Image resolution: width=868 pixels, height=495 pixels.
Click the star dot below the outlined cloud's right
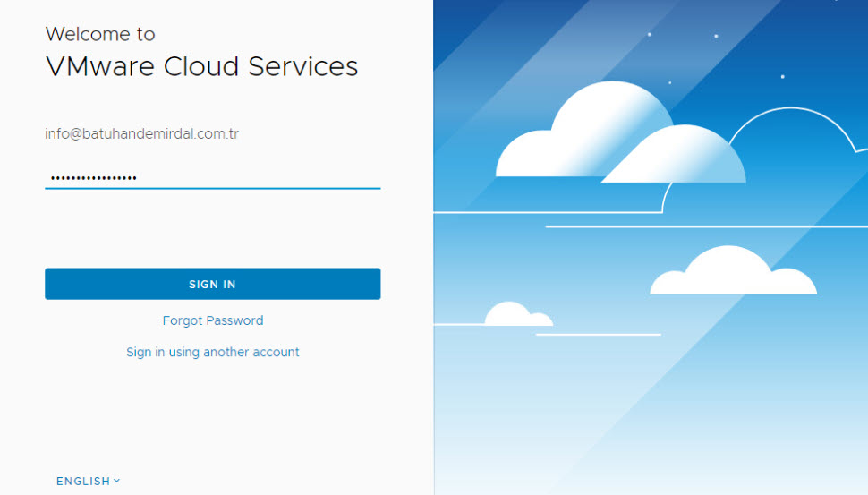782,77
